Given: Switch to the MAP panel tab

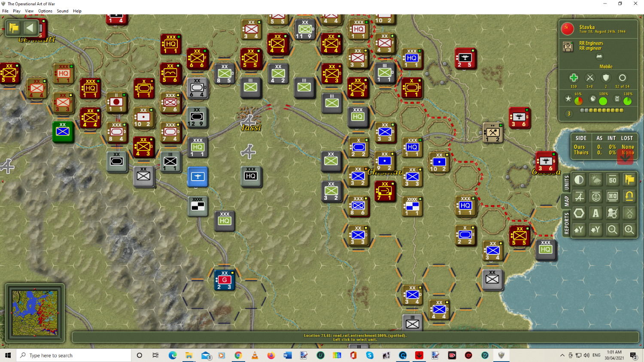Looking at the screenshot, I should (567, 201).
